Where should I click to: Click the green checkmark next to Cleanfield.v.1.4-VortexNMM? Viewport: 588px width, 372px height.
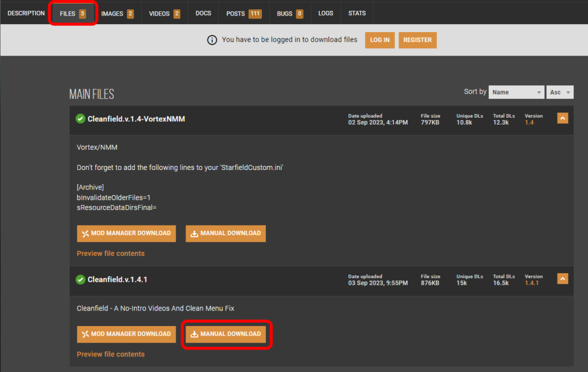point(80,119)
